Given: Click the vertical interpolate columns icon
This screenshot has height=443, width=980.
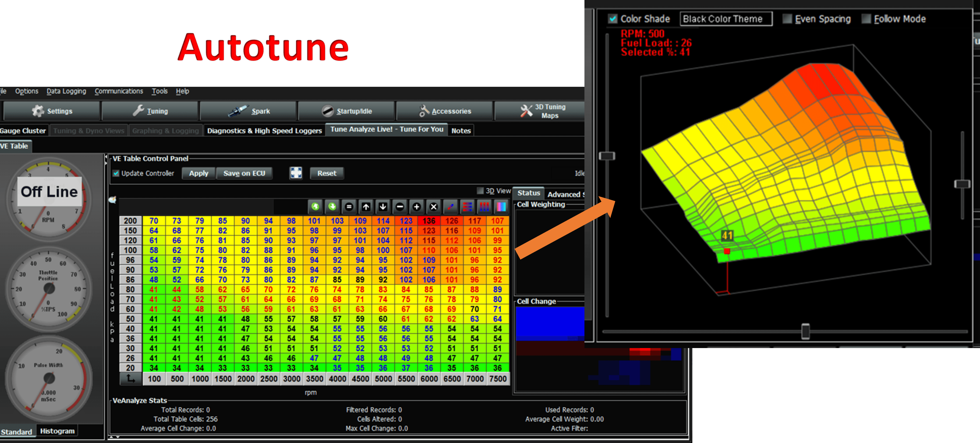Looking at the screenshot, I should (x=485, y=207).
